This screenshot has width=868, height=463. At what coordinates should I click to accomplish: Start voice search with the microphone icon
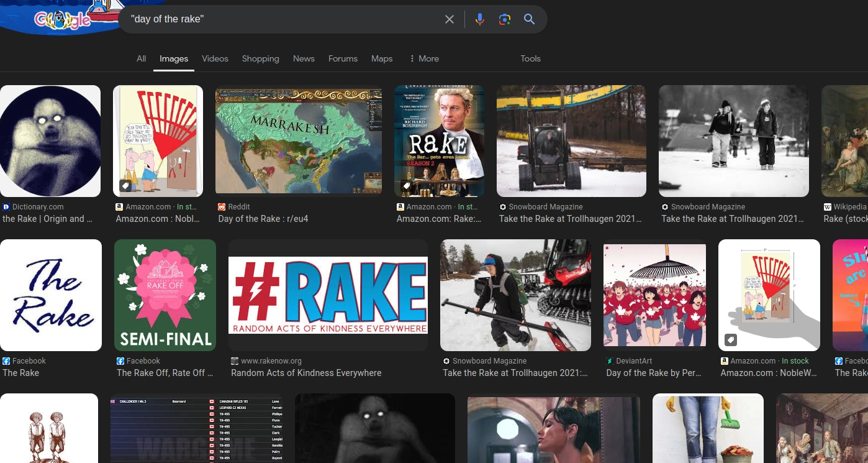point(479,19)
